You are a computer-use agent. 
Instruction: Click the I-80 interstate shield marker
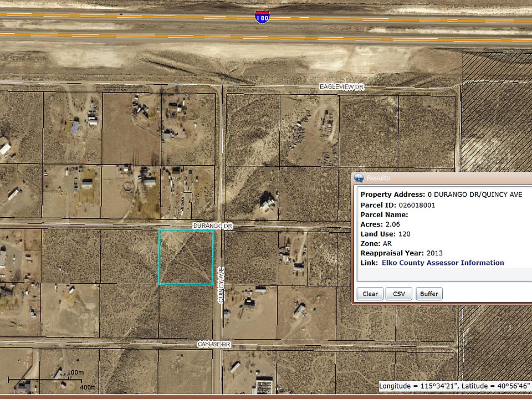(x=262, y=17)
